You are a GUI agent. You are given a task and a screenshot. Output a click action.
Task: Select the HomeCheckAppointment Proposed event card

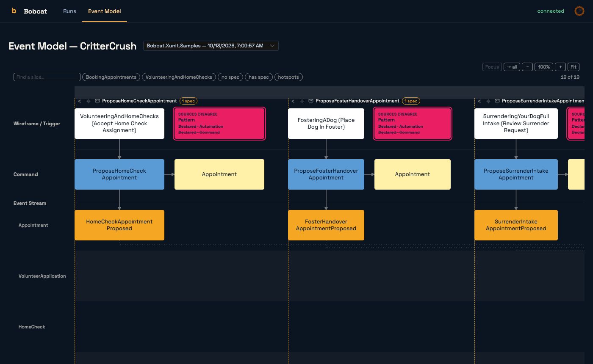click(x=119, y=225)
